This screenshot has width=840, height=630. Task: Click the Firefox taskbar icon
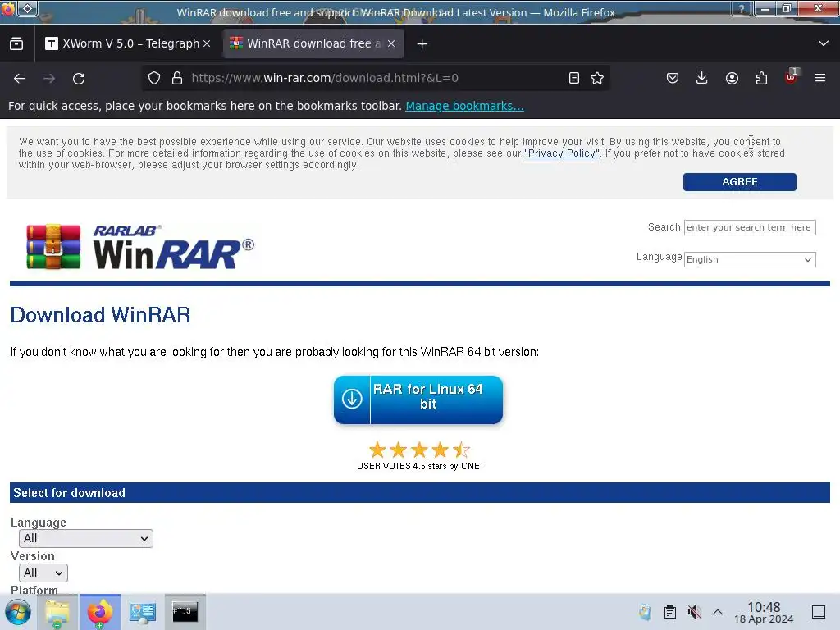(100, 612)
